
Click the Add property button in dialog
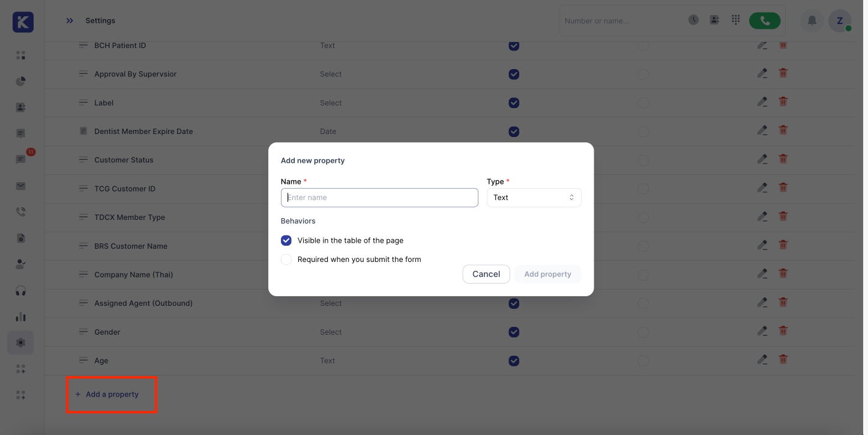click(x=547, y=274)
